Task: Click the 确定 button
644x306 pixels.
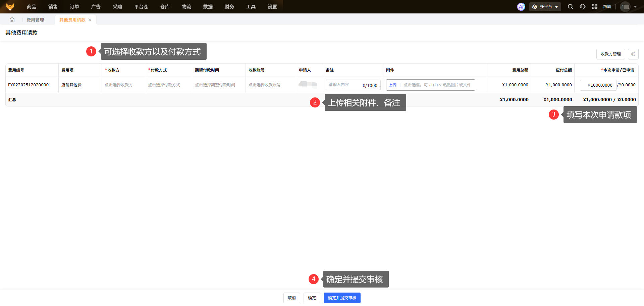Action: coord(312,298)
